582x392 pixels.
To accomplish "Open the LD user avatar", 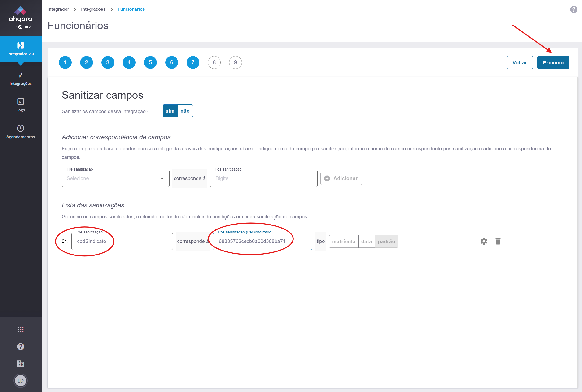I will click(21, 380).
